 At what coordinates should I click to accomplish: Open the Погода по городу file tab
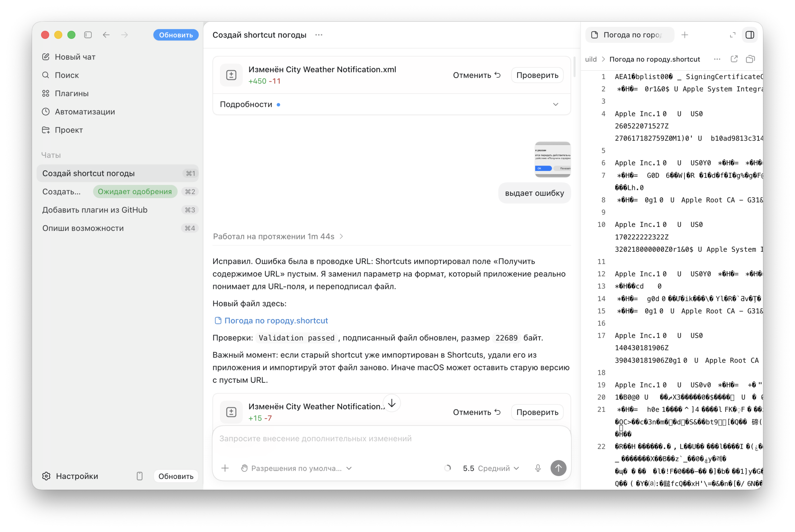click(630, 35)
